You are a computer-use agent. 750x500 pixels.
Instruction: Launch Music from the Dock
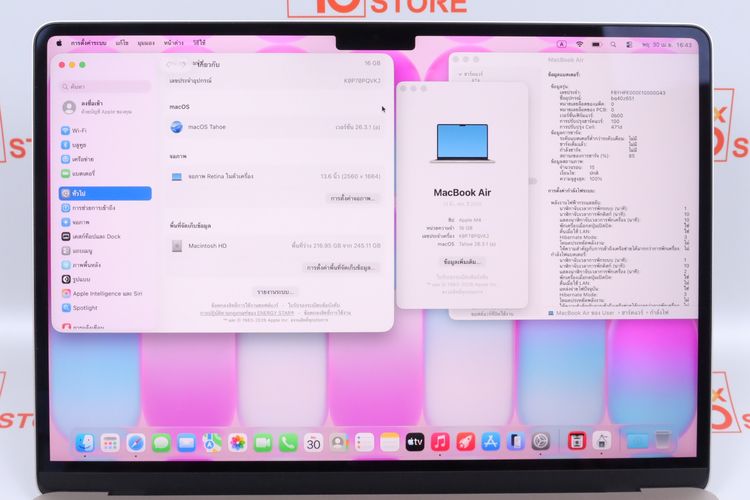click(x=440, y=443)
